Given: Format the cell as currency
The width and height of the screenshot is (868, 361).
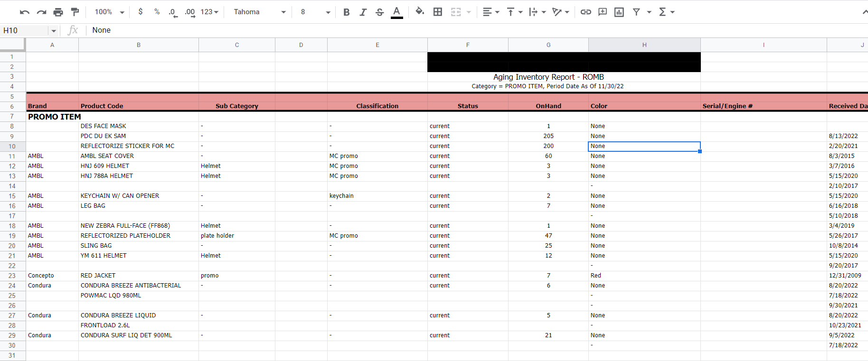Looking at the screenshot, I should tap(141, 12).
